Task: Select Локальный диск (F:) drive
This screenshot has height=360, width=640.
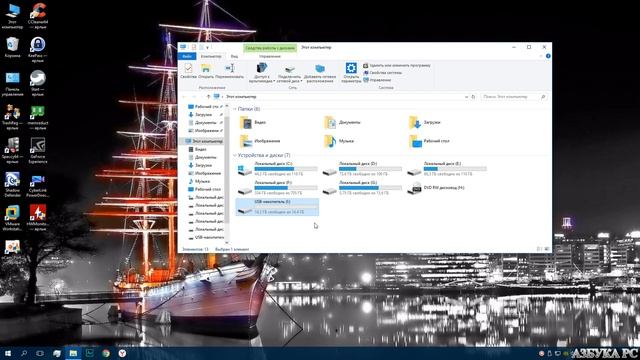Action: [x=278, y=188]
